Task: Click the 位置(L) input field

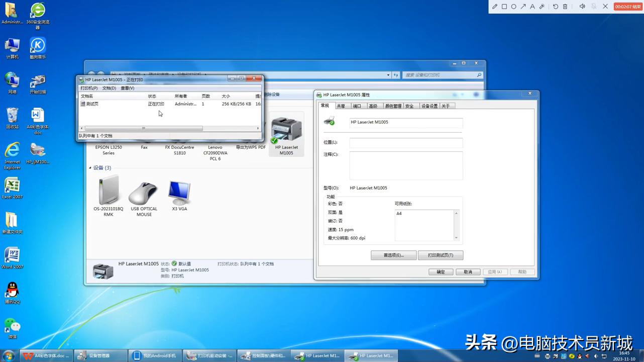Action: point(406,143)
